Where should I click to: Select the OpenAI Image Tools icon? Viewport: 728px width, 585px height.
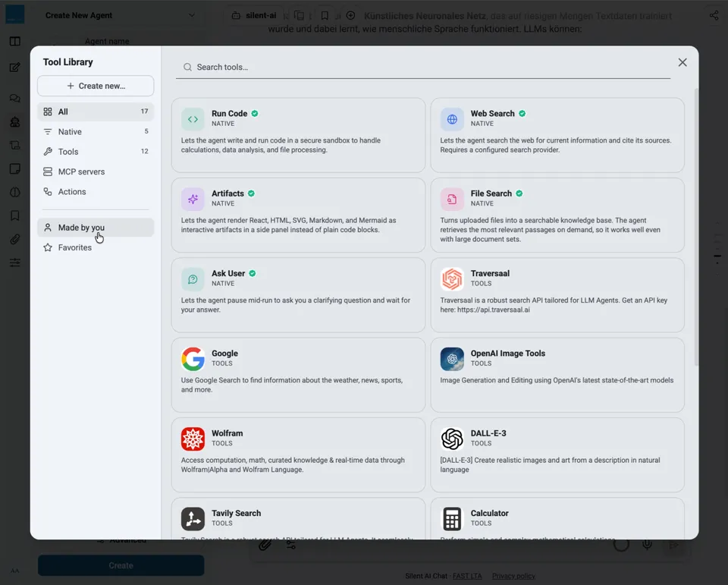(x=452, y=359)
